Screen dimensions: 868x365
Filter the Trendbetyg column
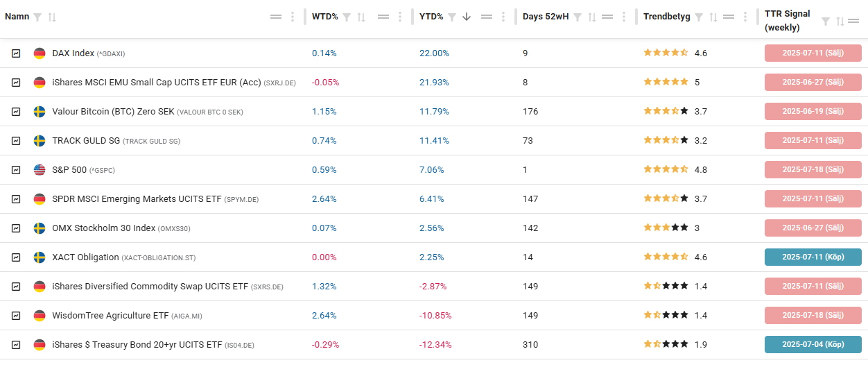pyautogui.click(x=699, y=17)
